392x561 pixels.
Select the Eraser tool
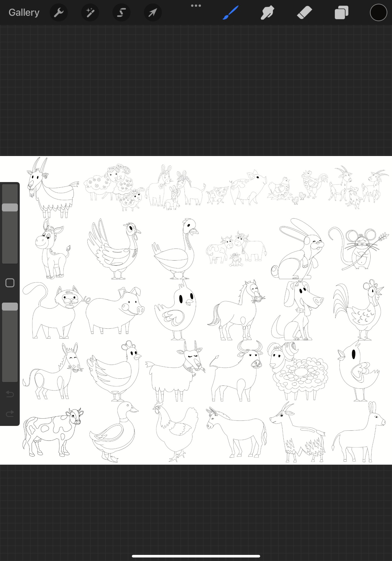(304, 12)
